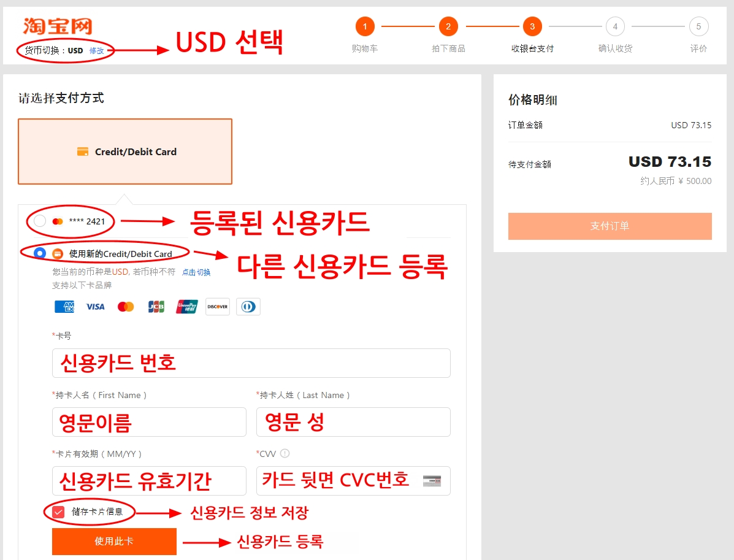Click the American Express card icon

click(64, 307)
